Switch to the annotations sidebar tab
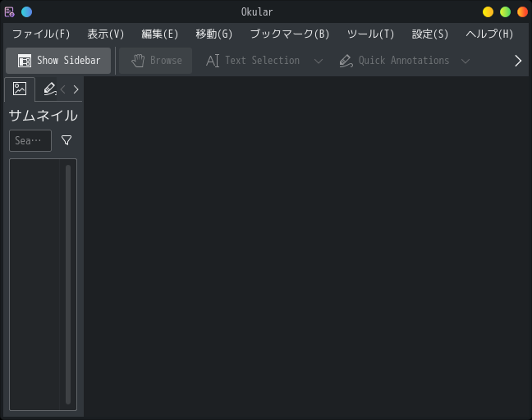 49,89
